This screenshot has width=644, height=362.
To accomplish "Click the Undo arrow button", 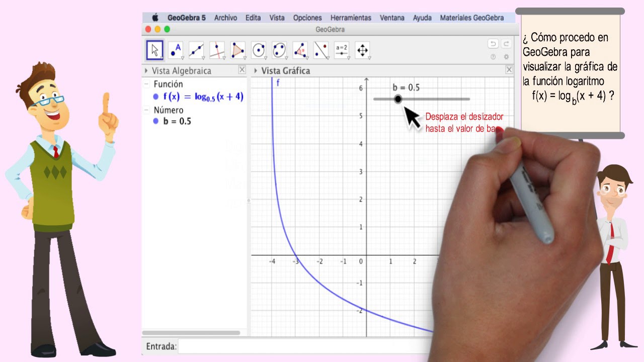I will tap(493, 44).
